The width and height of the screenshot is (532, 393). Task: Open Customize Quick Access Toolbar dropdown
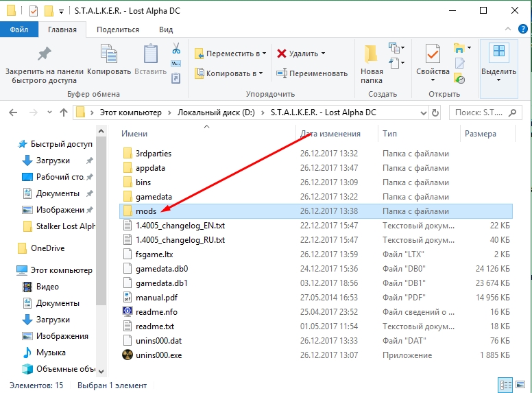coord(62,12)
